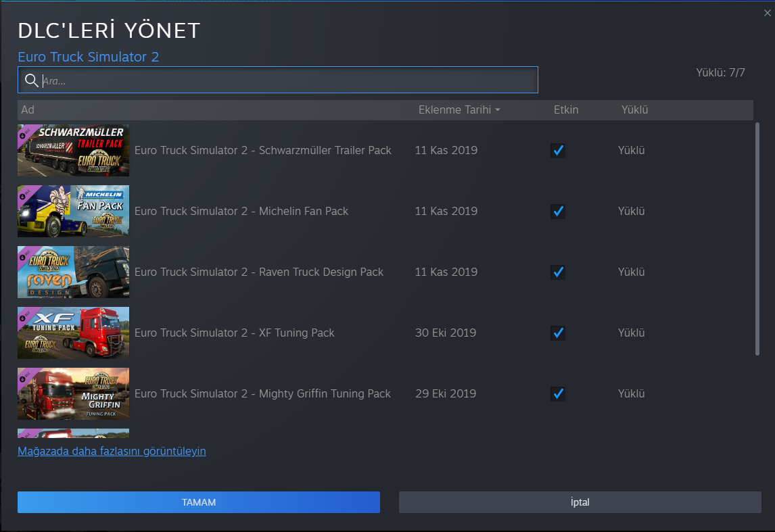Focus the Ara search field
The width and height of the screenshot is (775, 532).
[x=278, y=80]
